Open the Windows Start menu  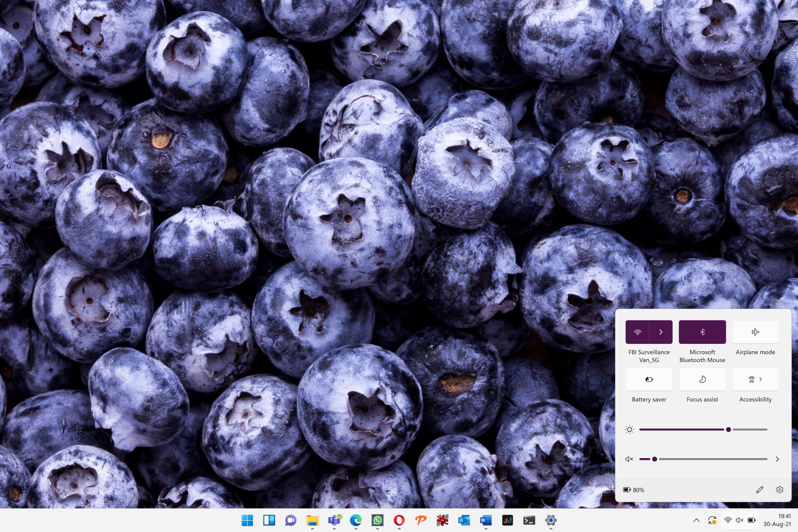(x=247, y=520)
